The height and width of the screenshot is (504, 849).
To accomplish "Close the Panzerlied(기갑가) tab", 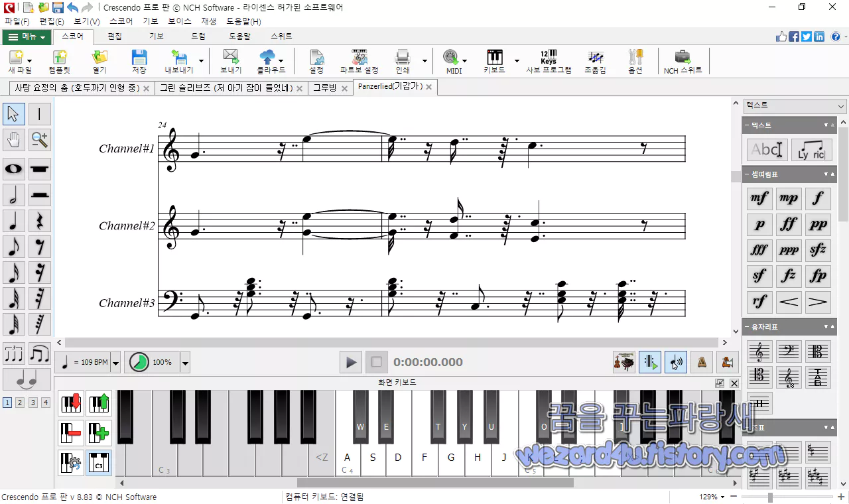I will (x=429, y=87).
